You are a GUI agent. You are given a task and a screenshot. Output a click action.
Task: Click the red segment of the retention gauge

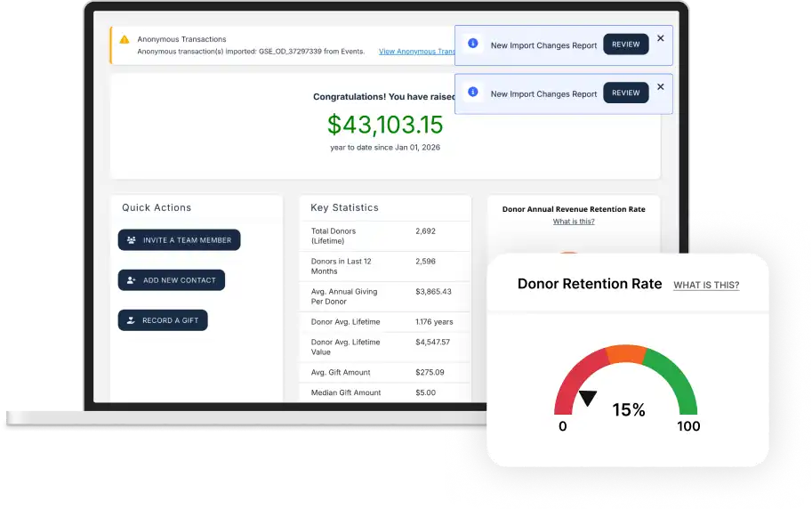tap(575, 375)
